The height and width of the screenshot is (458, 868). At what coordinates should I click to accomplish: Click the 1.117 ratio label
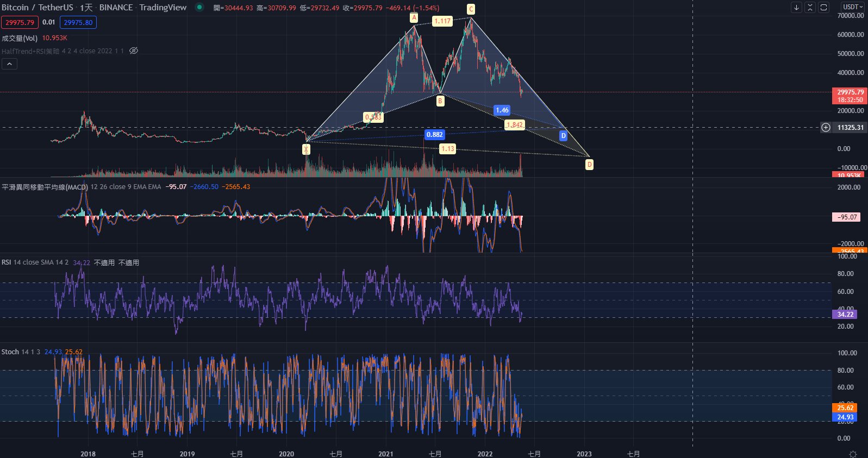tap(442, 21)
